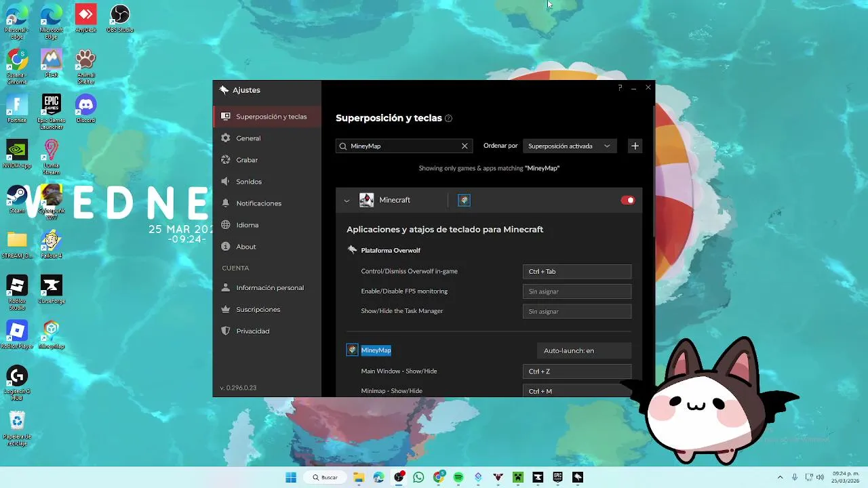Viewport: 868px width, 488px height.
Task: Click the highlighted MineyMap label
Action: tap(376, 350)
